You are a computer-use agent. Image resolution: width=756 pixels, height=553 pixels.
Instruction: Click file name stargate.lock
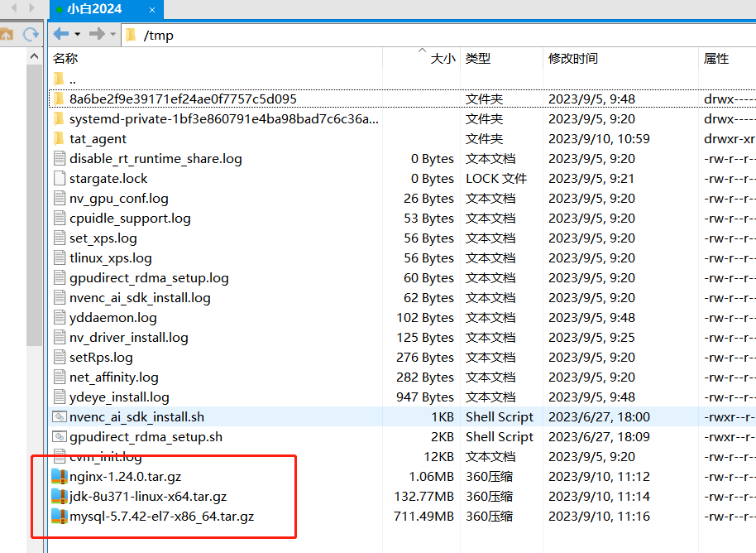coord(108,179)
